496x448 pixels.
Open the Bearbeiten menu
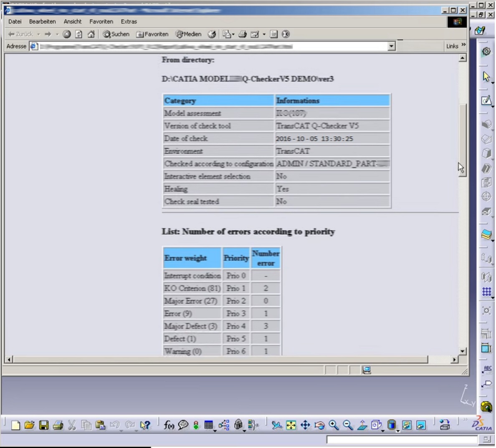[43, 22]
